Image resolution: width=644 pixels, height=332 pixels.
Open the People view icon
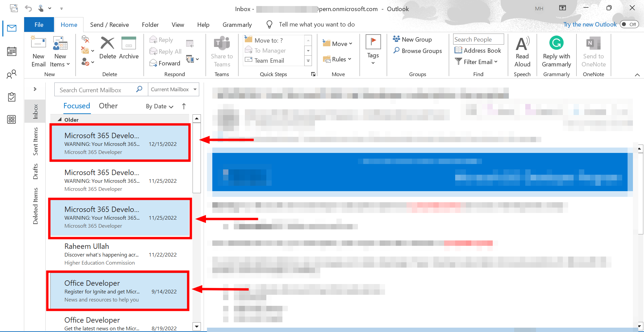(x=12, y=74)
